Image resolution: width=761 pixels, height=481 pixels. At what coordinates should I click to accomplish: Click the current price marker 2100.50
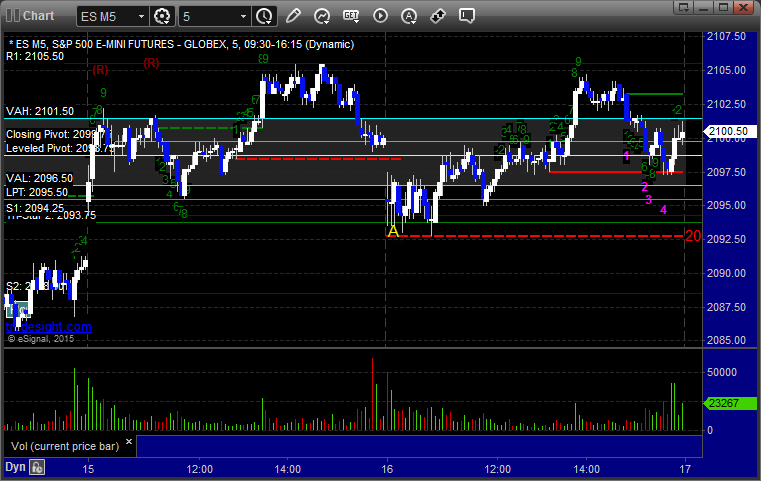(x=729, y=132)
